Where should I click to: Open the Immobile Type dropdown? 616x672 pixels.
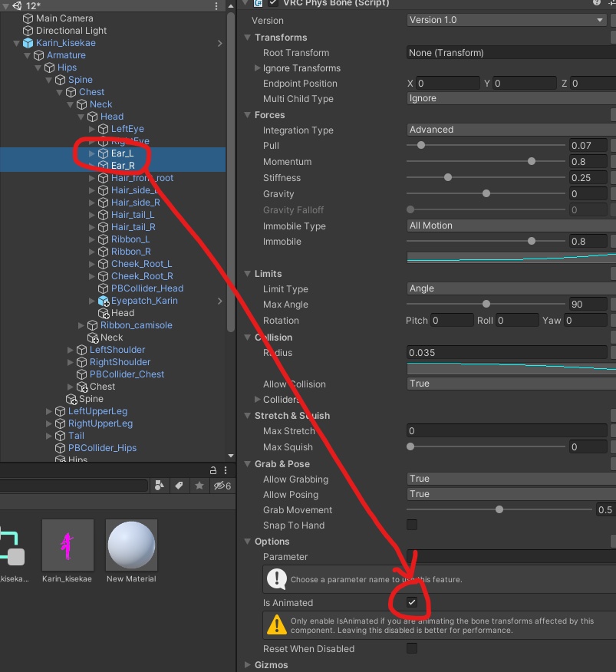[511, 226]
